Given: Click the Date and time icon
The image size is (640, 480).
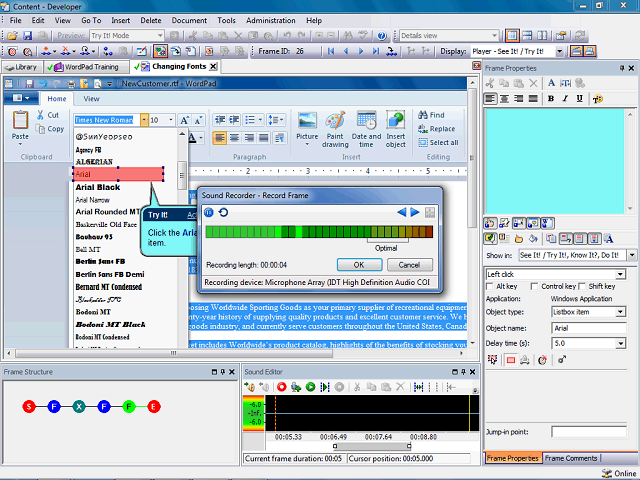Looking at the screenshot, I should tap(366, 129).
